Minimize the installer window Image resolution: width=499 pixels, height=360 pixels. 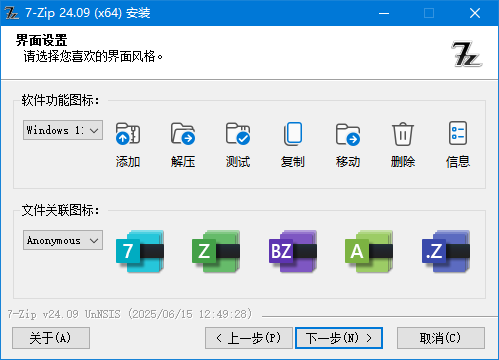[384, 13]
